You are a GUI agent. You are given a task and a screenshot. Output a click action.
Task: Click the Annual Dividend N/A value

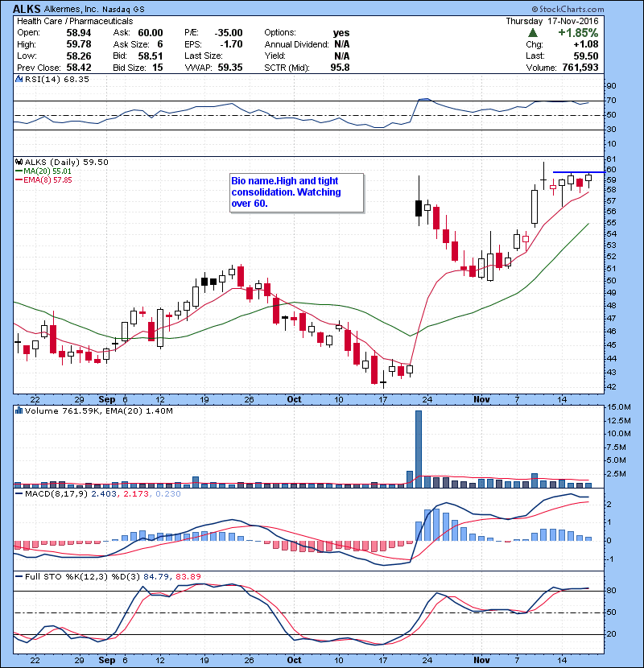(342, 44)
